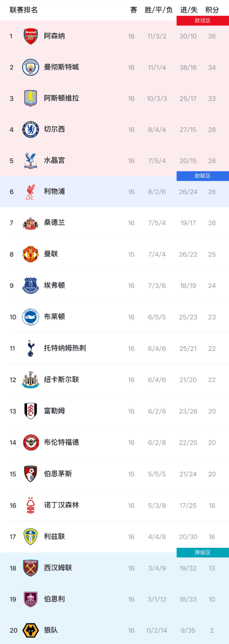
Task: Tap the Manchester City badge
Action: 31,67
